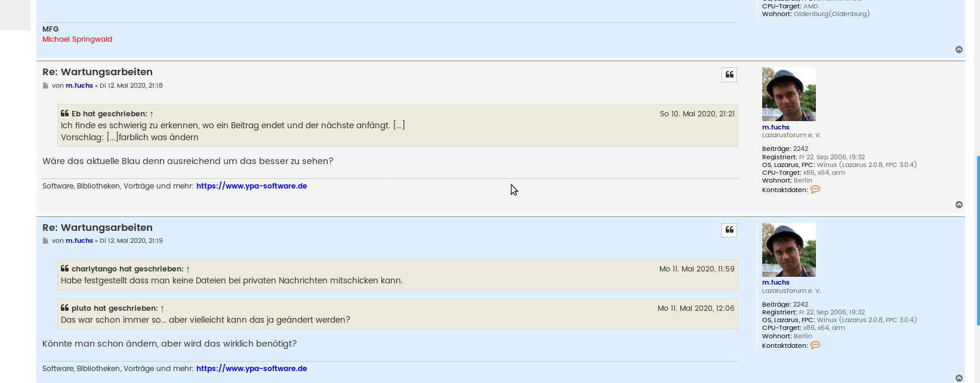Viewport: 980px width, 383px height.
Task: Click m.fuchs avatar in the 21:19 post
Action: coord(788,250)
